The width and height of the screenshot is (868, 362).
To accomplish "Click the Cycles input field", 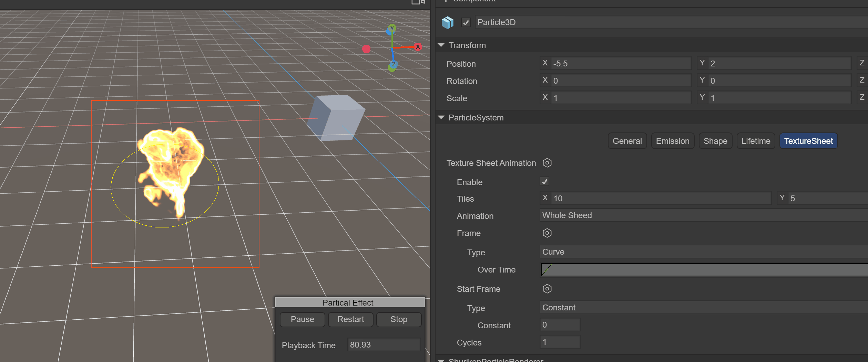I will [560, 342].
